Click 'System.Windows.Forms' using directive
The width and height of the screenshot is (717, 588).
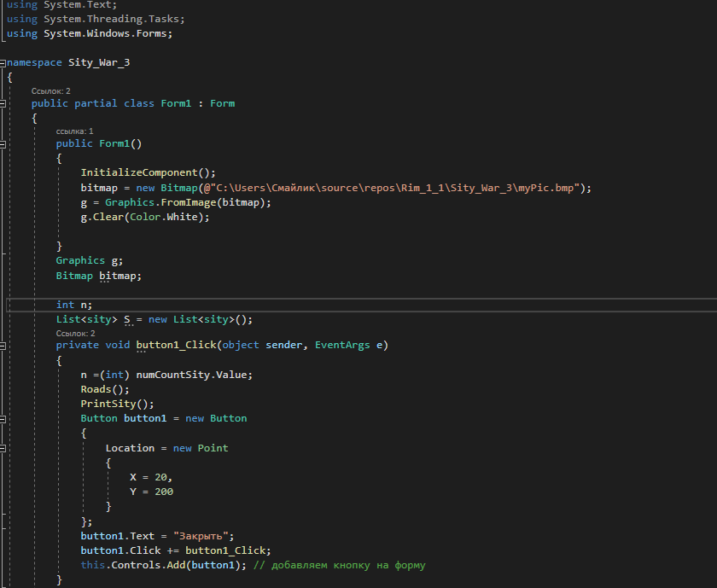click(105, 33)
